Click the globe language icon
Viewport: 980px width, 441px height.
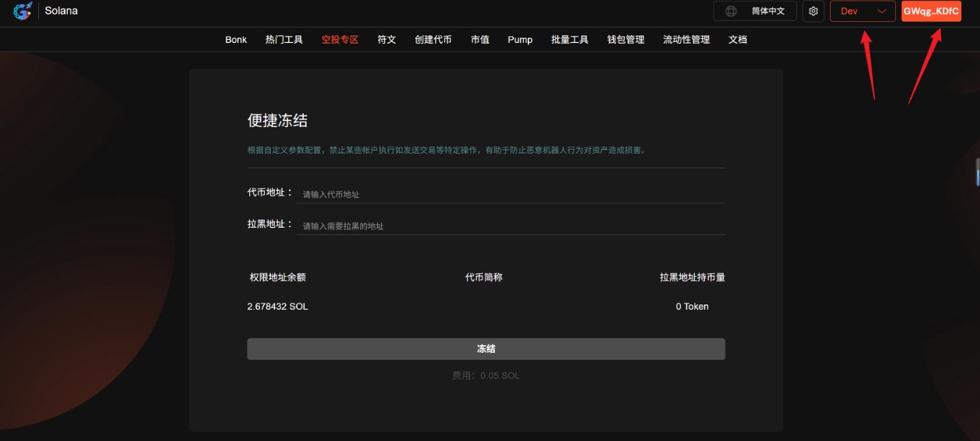pyautogui.click(x=731, y=11)
